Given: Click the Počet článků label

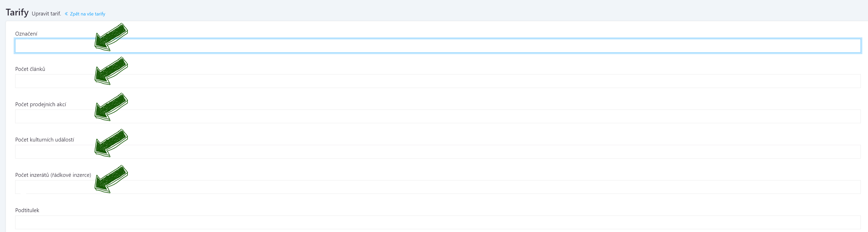Looking at the screenshot, I should (x=30, y=69).
